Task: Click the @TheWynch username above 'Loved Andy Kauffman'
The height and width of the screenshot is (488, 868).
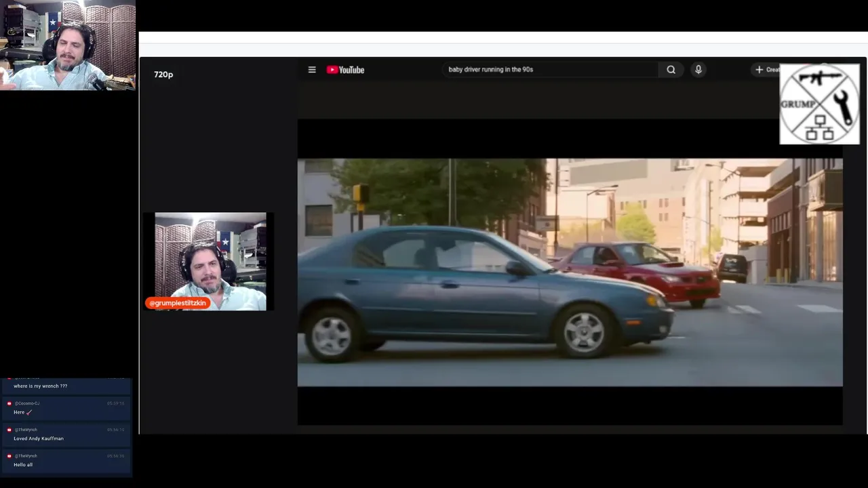Action: 26,430
